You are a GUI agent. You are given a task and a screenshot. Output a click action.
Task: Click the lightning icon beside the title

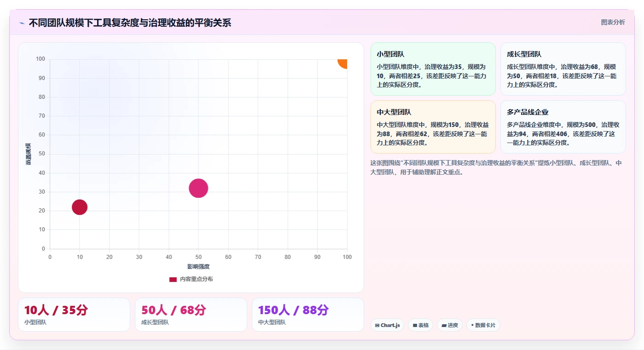pos(22,23)
